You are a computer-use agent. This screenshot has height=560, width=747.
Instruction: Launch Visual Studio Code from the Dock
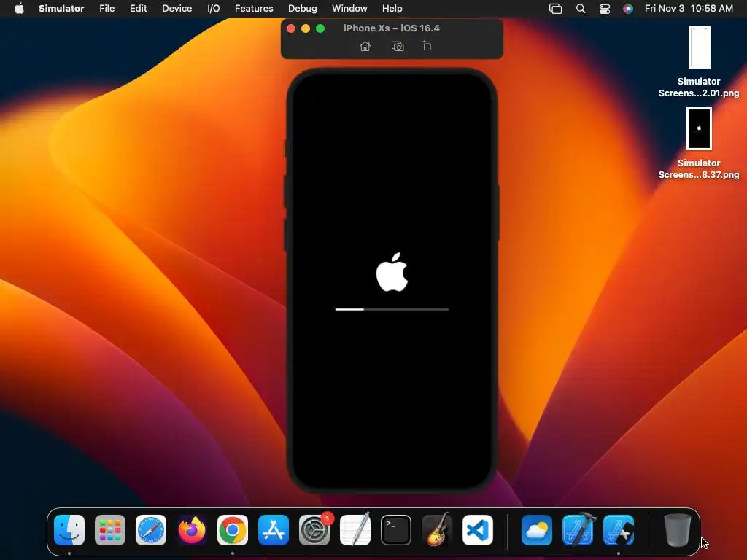(478, 530)
